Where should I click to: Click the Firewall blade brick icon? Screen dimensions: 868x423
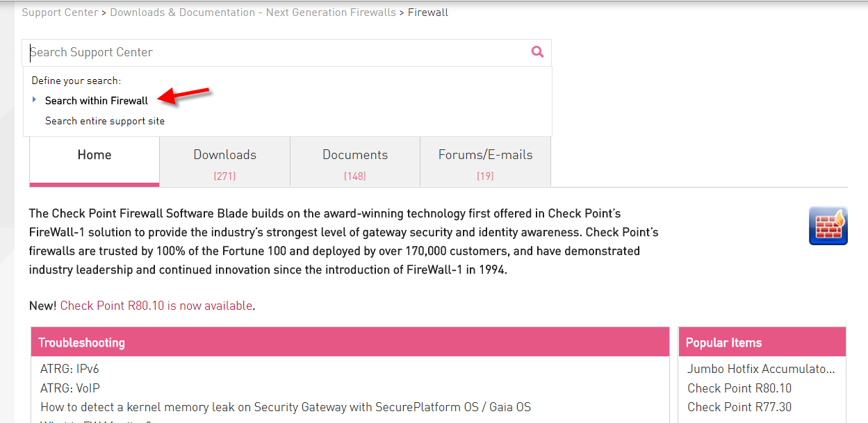tap(828, 226)
